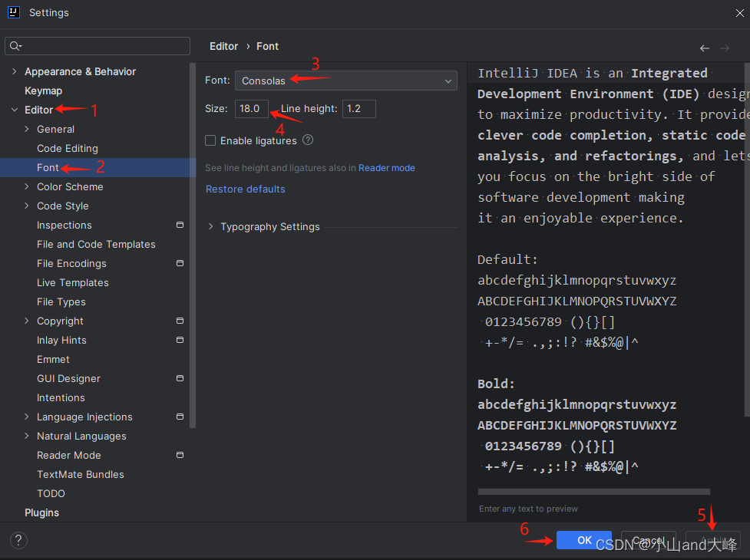
Task: Expand the Natural Languages chevron
Action: 27,436
